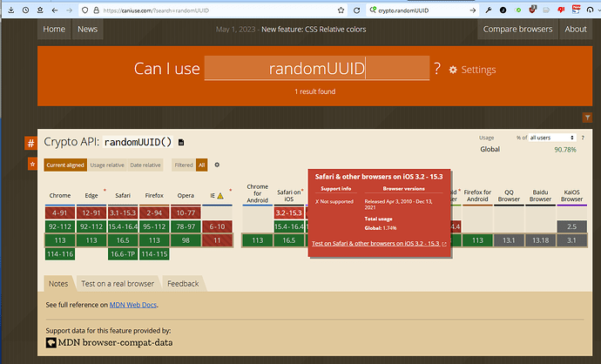Star the randomUUID feature

32,164
